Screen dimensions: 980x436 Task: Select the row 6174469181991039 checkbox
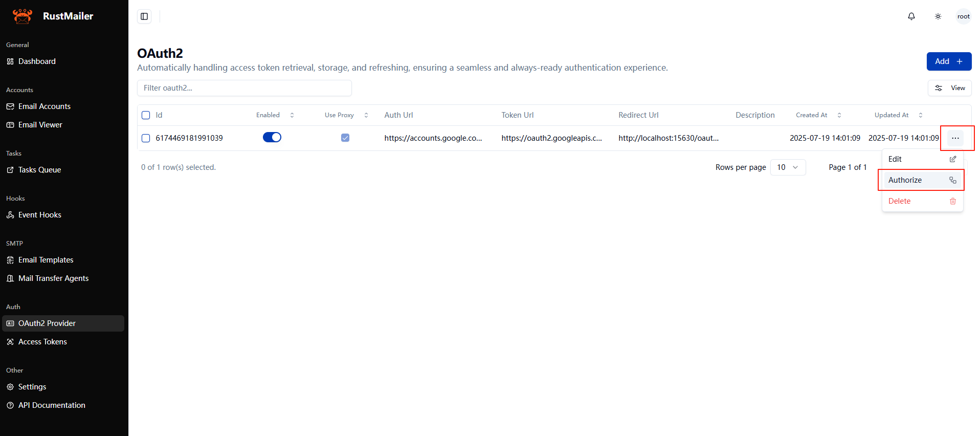146,138
